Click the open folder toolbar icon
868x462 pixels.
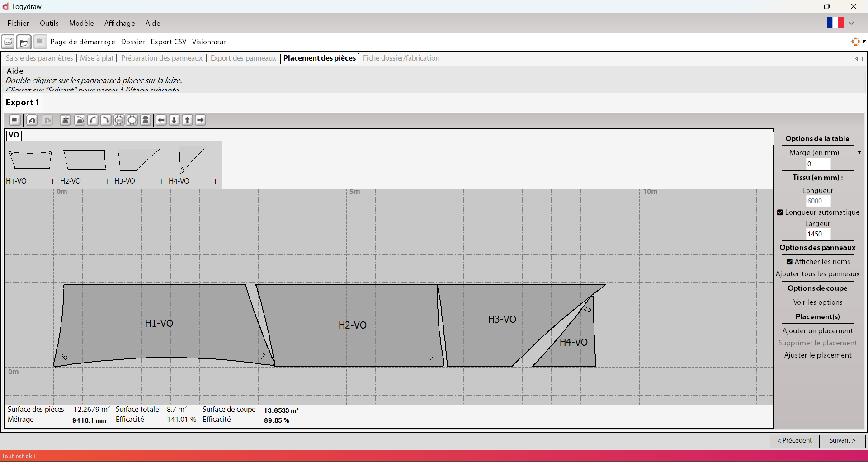24,42
